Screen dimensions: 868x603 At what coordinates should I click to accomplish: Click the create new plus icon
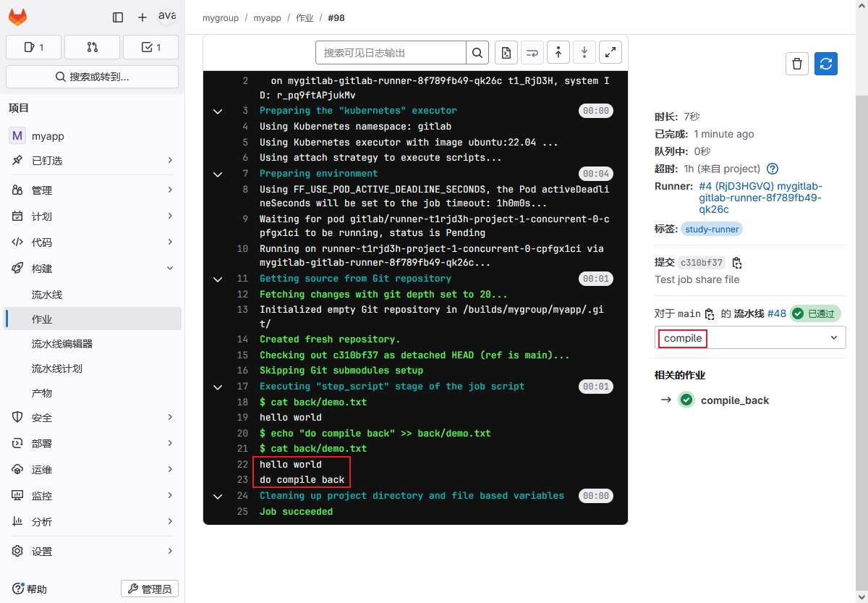(x=142, y=17)
